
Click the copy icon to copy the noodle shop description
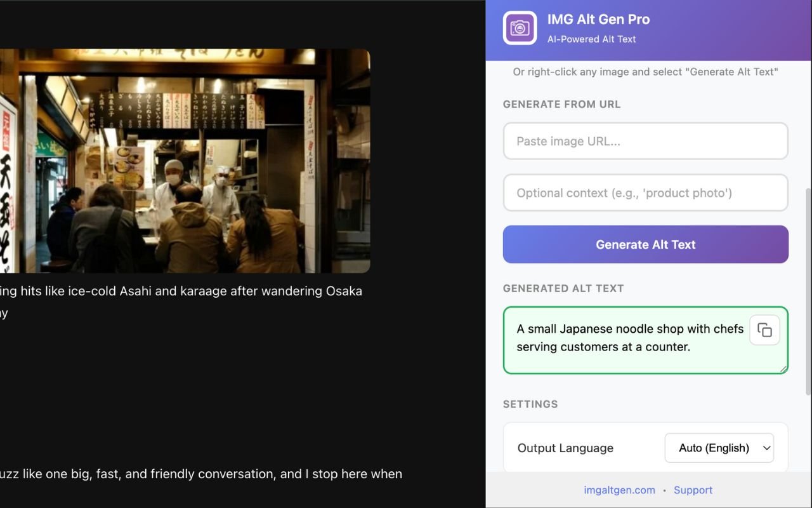click(x=764, y=330)
